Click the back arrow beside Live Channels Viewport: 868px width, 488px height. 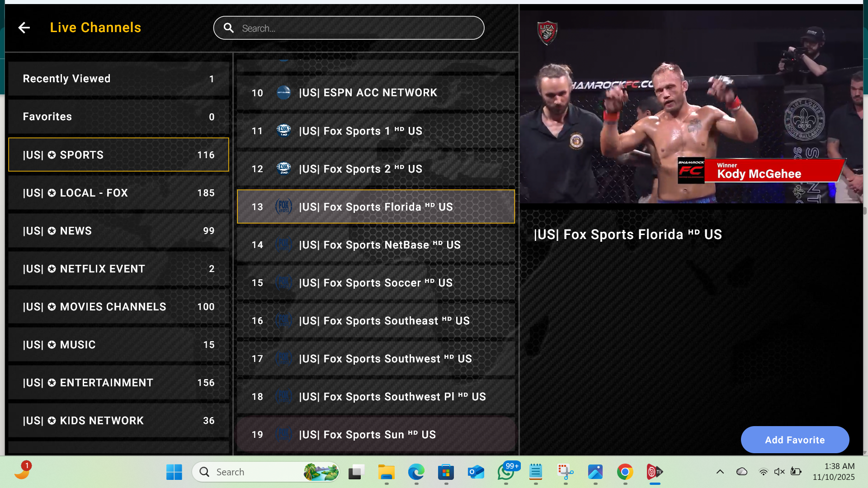(24, 28)
